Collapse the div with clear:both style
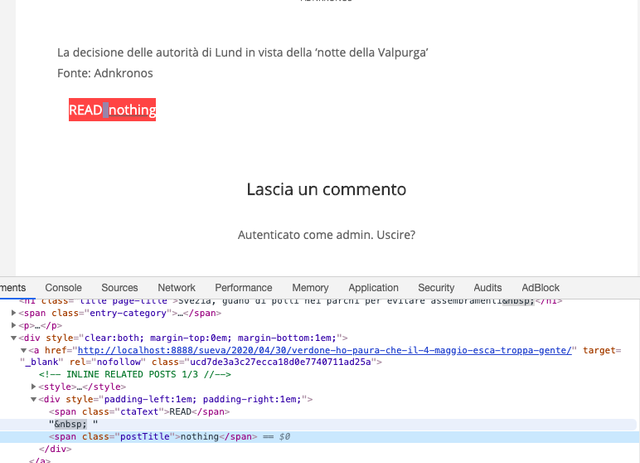This screenshot has width=640, height=463. (13, 338)
